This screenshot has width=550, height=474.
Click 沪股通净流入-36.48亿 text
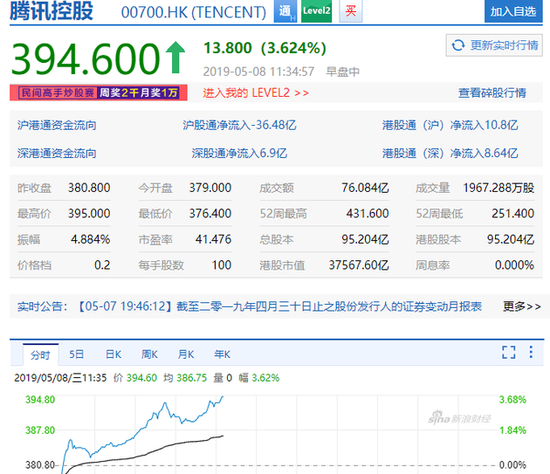(239, 125)
